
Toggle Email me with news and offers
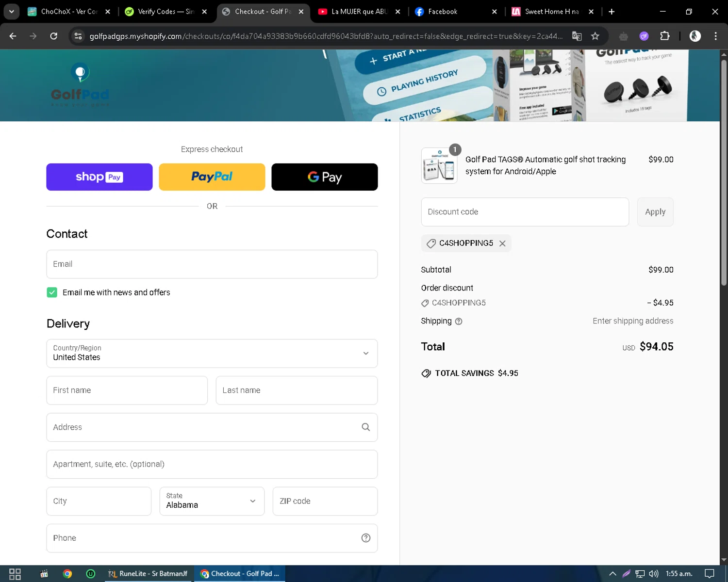click(x=52, y=292)
